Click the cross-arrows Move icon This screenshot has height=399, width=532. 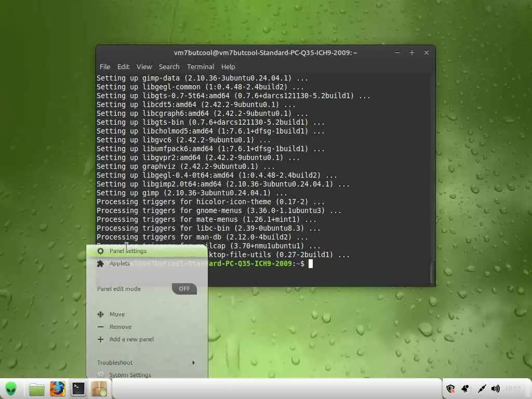100,314
